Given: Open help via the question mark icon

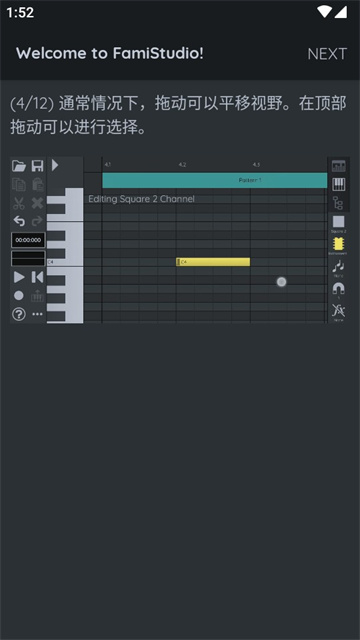Looking at the screenshot, I should pos(19,314).
